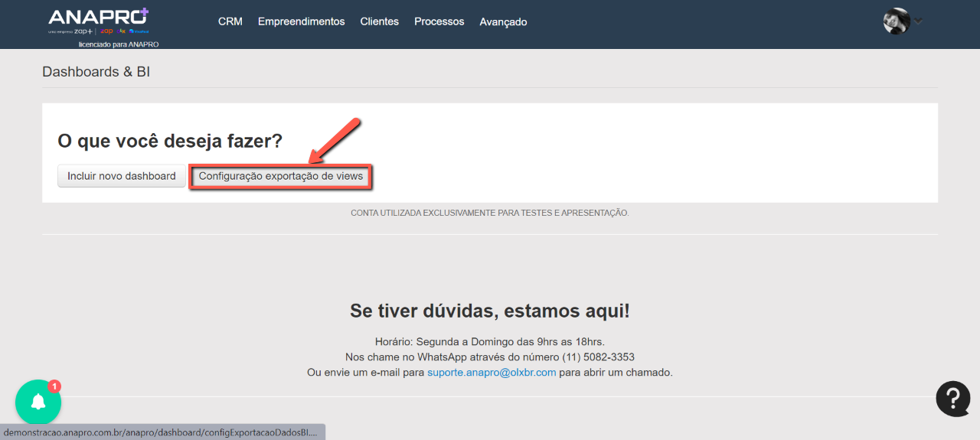This screenshot has width=980, height=440.
Task: Open Configuração exportação de views
Action: coord(280,176)
